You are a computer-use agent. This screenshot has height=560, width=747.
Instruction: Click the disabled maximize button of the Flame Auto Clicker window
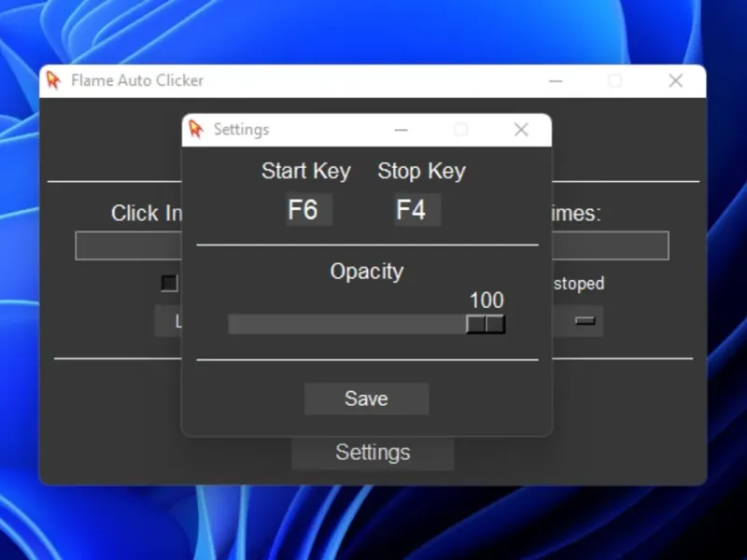click(615, 80)
